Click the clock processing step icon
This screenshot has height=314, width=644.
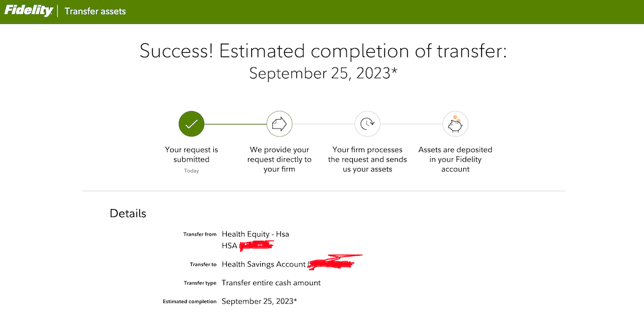click(367, 124)
